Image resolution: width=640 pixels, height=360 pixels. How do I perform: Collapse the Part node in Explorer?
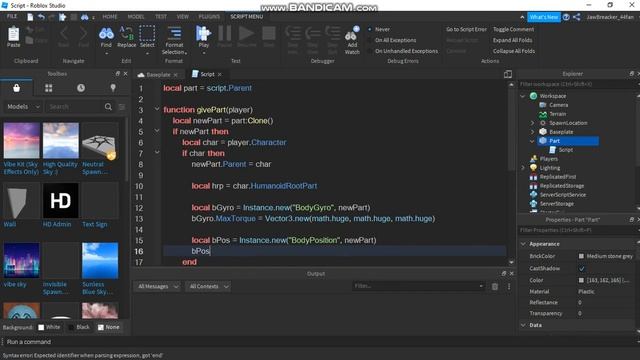[532, 141]
